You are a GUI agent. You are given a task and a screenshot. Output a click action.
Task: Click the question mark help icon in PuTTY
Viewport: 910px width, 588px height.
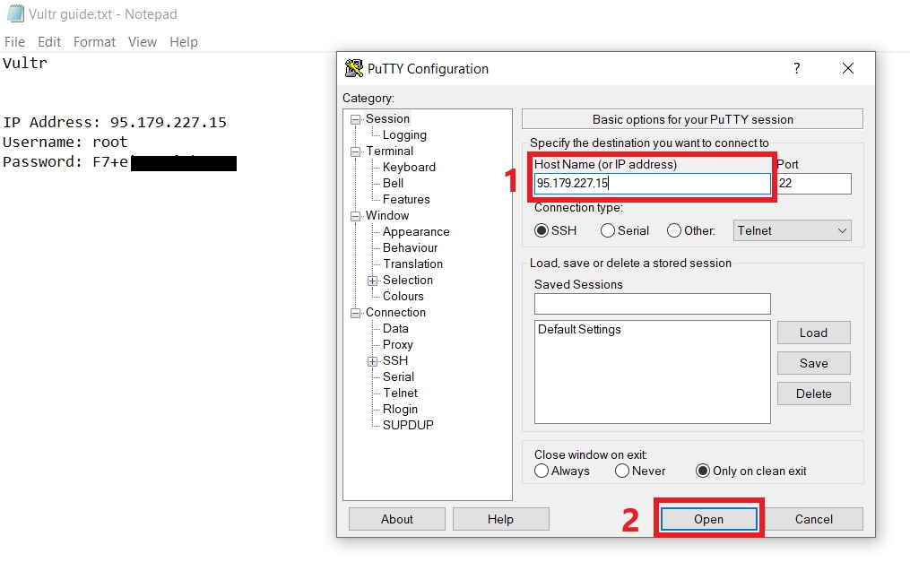[x=797, y=68]
